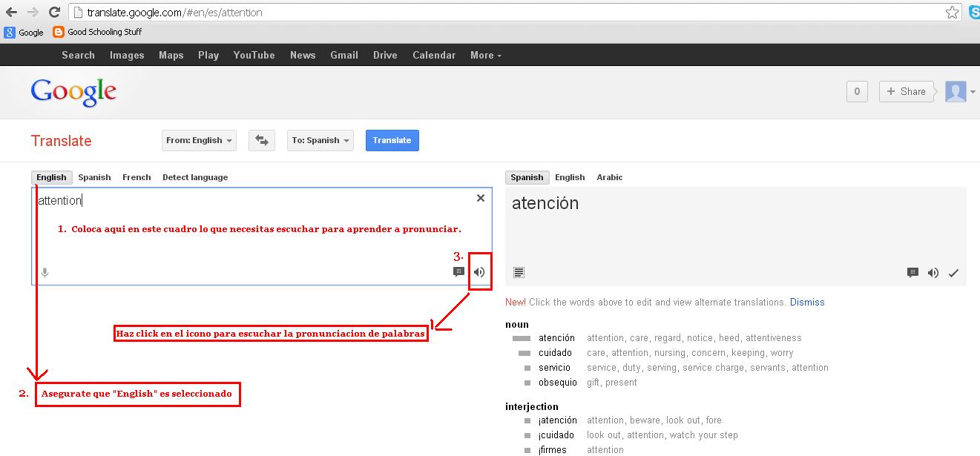This screenshot has width=980, height=456.
Task: Select Arabic as target language tab
Action: click(610, 177)
